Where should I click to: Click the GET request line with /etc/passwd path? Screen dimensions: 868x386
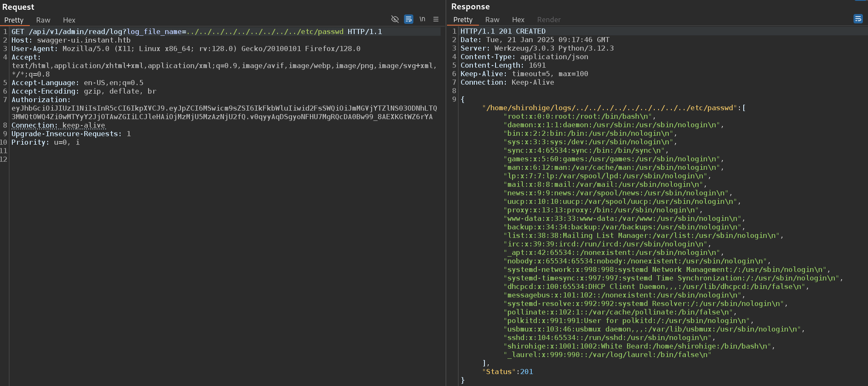[x=197, y=31]
